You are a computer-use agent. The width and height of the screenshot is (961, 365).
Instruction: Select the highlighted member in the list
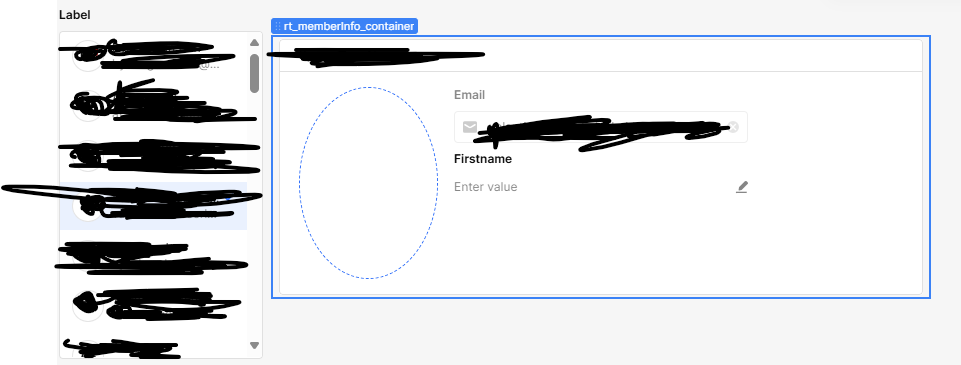coord(153,206)
